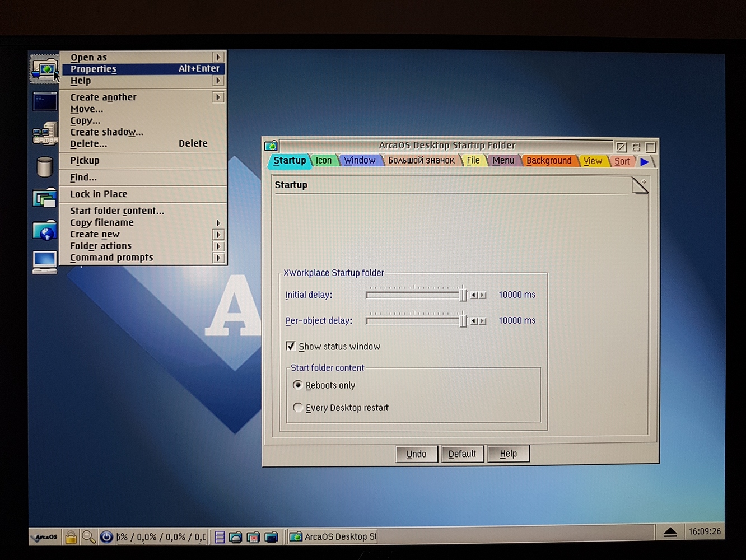Image resolution: width=746 pixels, height=560 pixels.
Task: Click the magnifying glass search icon
Action: (x=88, y=536)
